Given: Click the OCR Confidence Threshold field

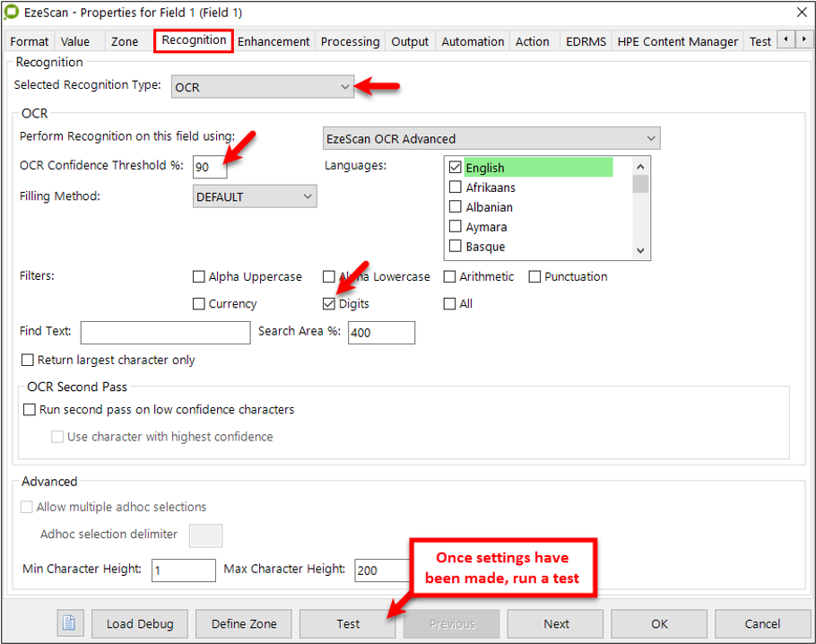Looking at the screenshot, I should click(210, 167).
